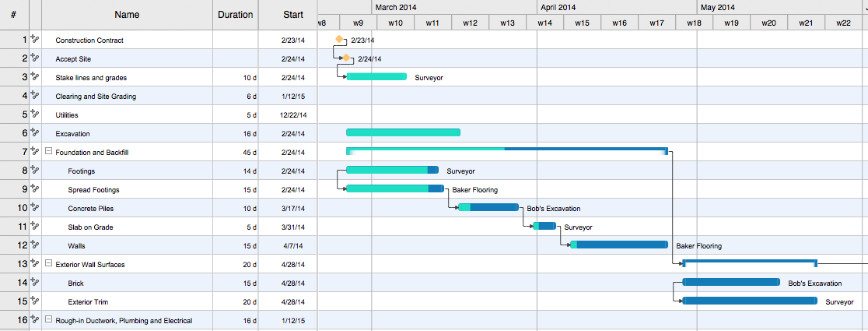Viewport: 868px width, 331px height.
Task: Collapse Rough-in Ductwork, Plumbing and Electrical group
Action: pyautogui.click(x=49, y=320)
